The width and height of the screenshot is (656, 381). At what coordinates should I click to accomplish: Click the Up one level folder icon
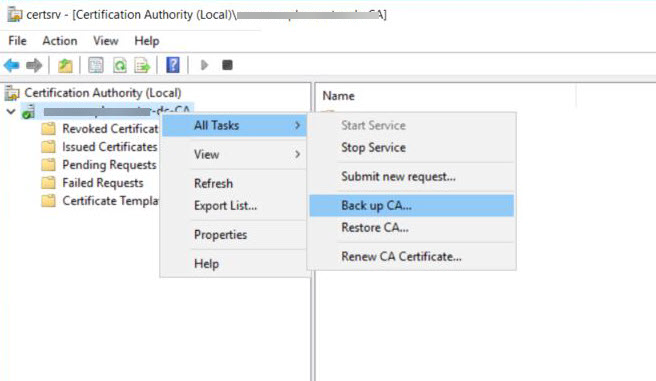[x=65, y=65]
